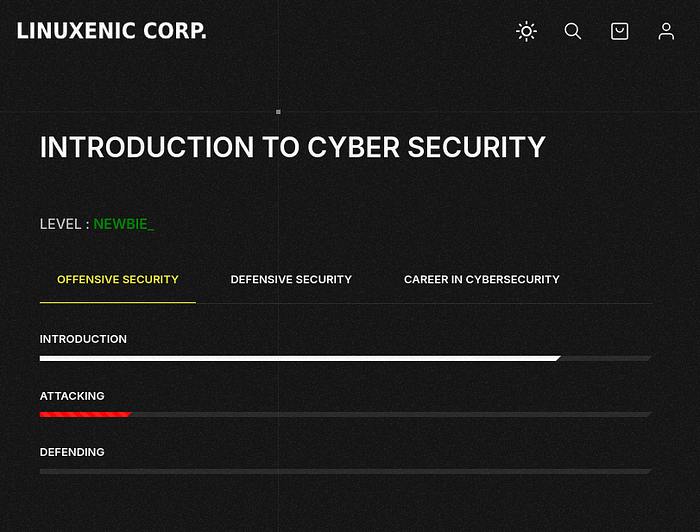Click the empty Defending progress bar
This screenshot has height=532, width=700.
click(346, 471)
